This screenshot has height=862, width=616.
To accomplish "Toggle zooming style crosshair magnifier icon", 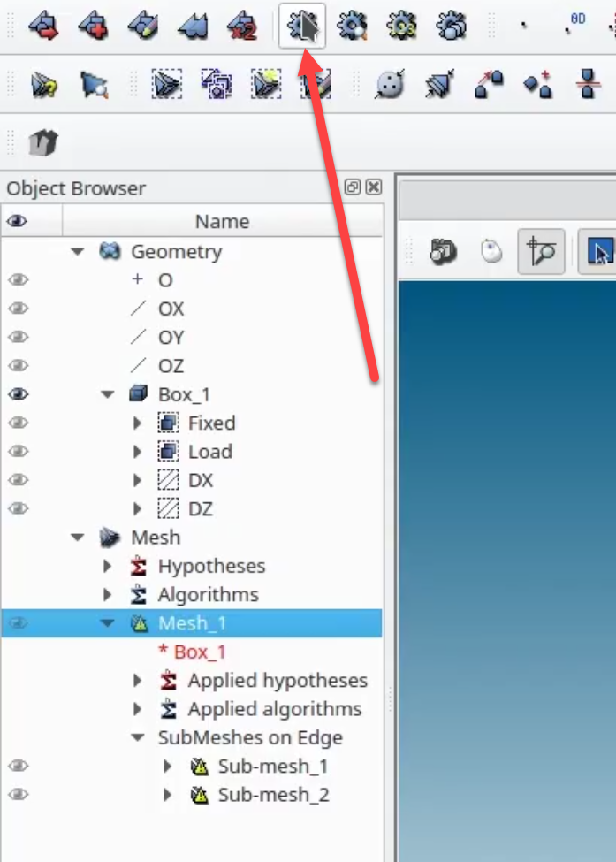I will click(541, 252).
